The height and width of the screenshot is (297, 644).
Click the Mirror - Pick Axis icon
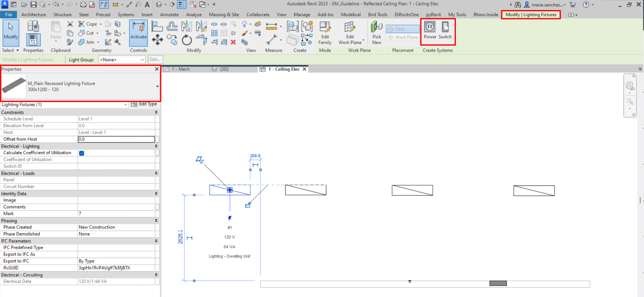186,26
